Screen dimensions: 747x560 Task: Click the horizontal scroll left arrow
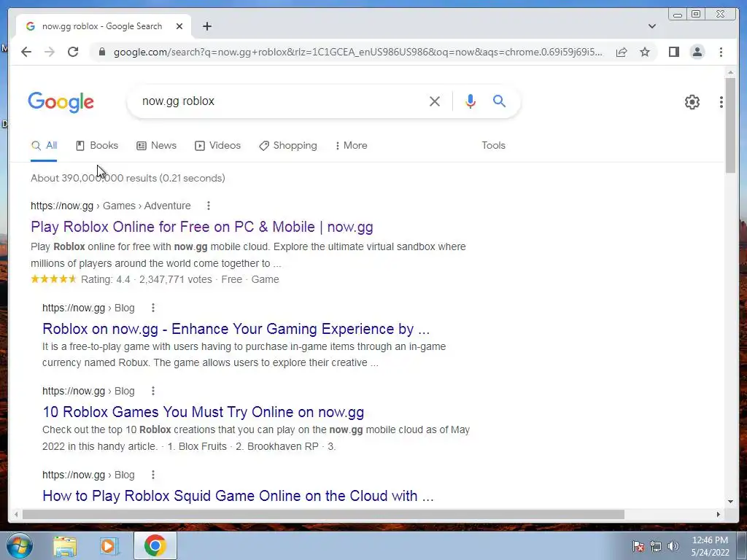click(16, 514)
